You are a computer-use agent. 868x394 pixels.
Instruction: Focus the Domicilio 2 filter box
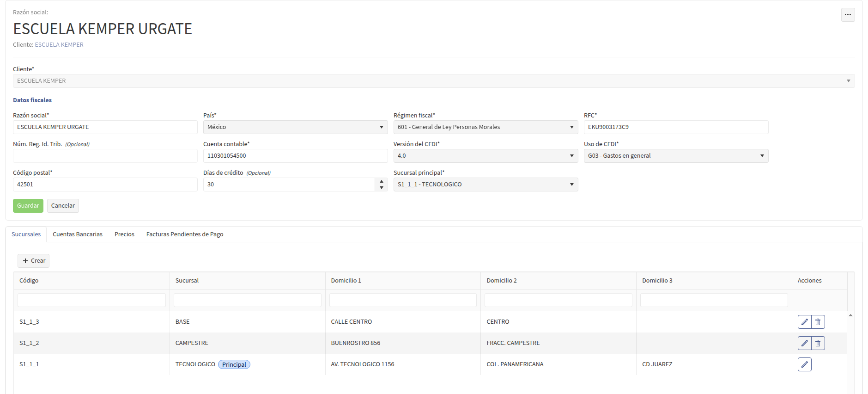[558, 300]
